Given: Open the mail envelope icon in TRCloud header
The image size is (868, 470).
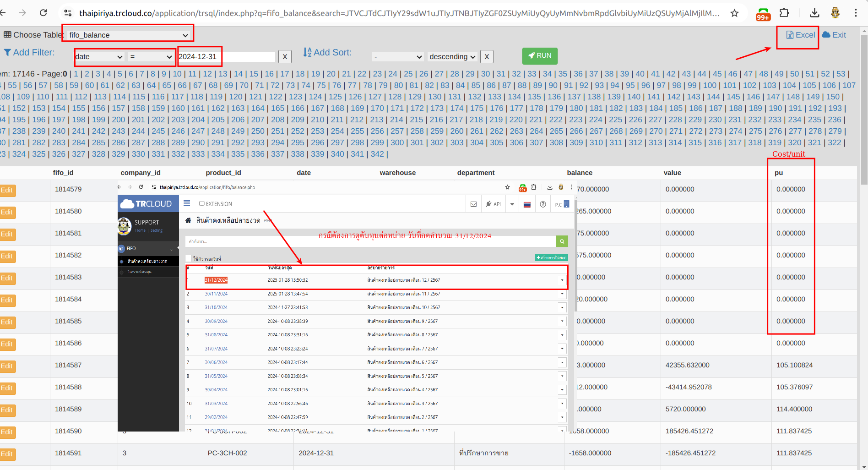Looking at the screenshot, I should coord(473,204).
